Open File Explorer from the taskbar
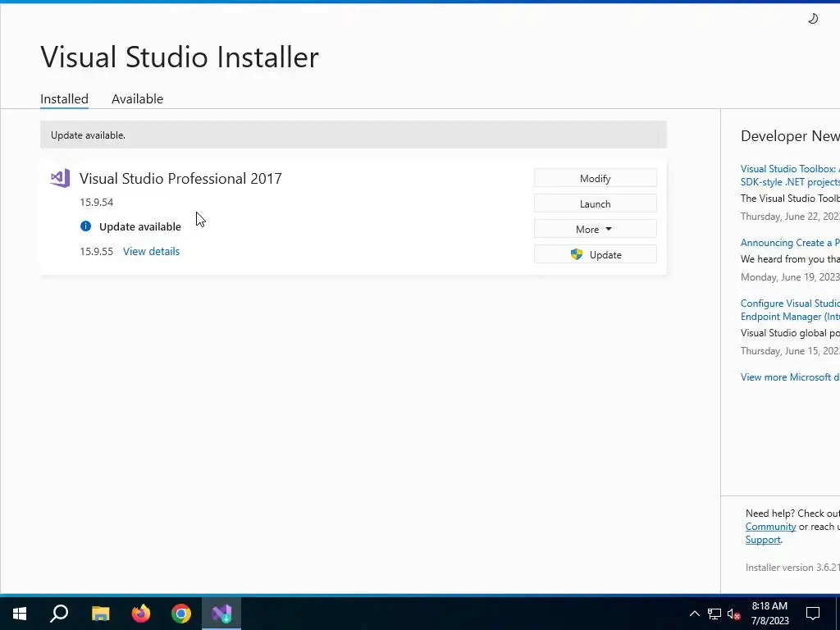Image resolution: width=840 pixels, height=630 pixels. (x=100, y=614)
